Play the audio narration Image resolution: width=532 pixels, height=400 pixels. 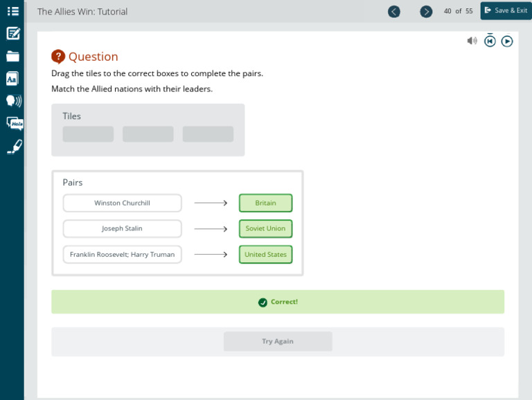coord(507,42)
